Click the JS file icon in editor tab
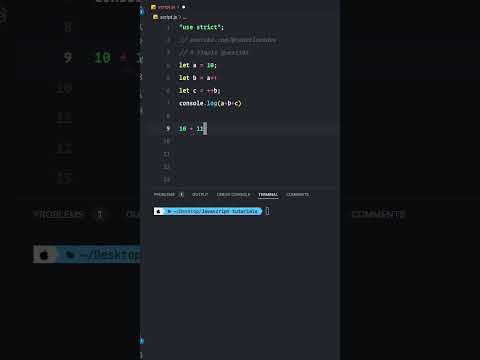This screenshot has width=480, height=360. [154, 7]
